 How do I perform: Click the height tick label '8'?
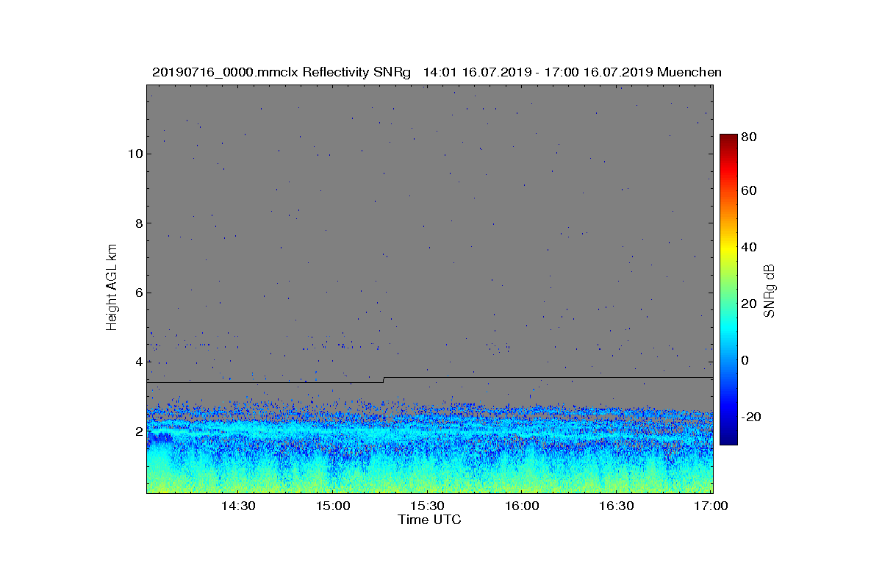point(137,223)
